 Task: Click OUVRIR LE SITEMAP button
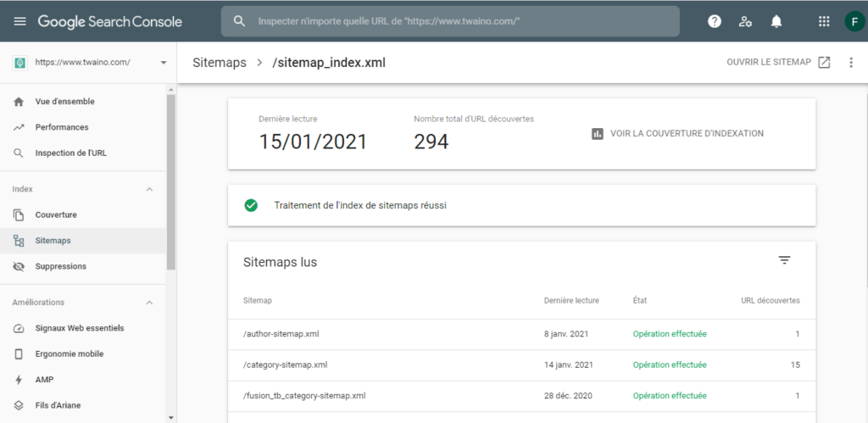tap(778, 63)
